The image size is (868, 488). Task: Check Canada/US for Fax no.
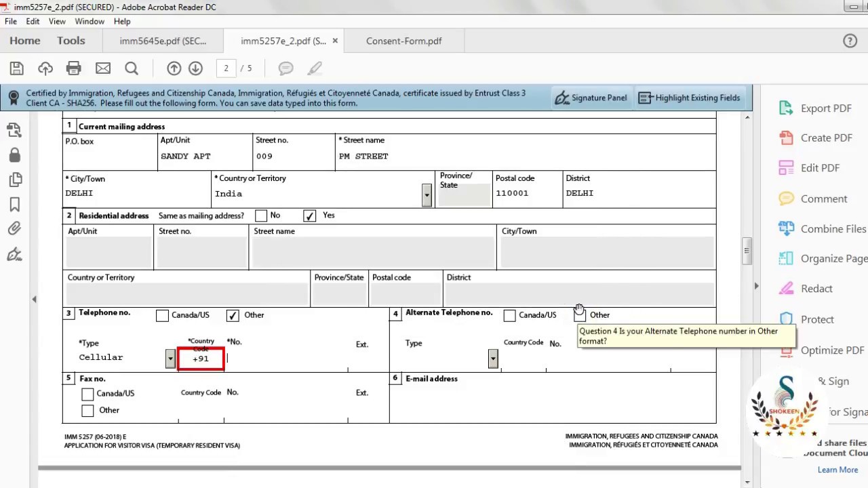click(87, 394)
